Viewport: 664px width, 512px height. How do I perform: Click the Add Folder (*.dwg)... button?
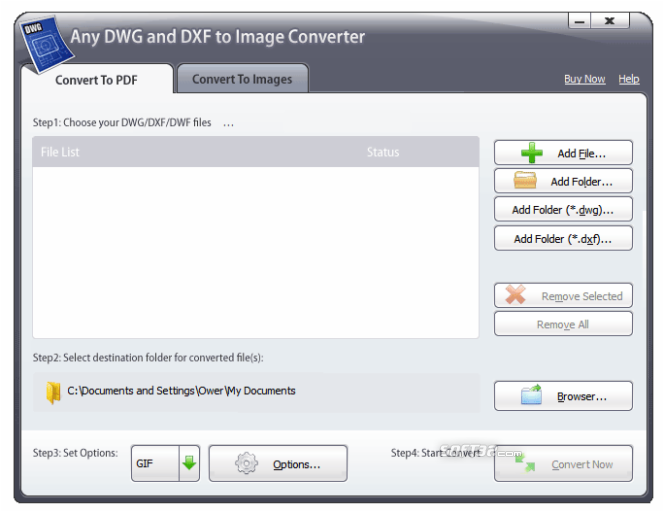(563, 209)
